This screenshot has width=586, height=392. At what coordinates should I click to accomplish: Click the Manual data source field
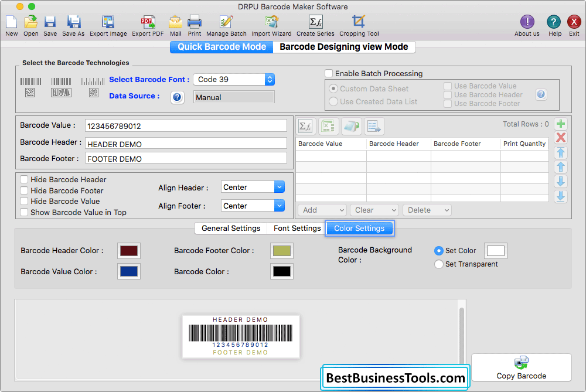234,97
